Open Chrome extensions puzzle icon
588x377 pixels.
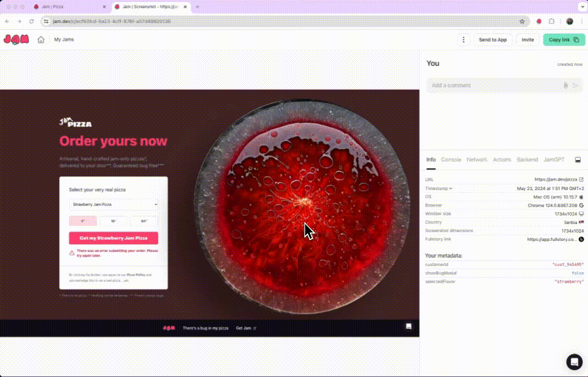[x=552, y=21]
